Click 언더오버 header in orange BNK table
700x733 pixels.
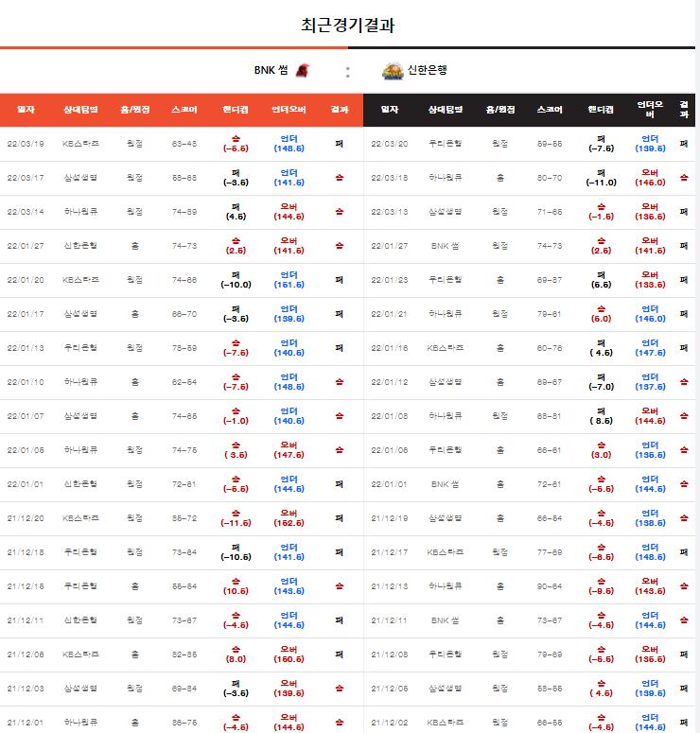pyautogui.click(x=289, y=110)
